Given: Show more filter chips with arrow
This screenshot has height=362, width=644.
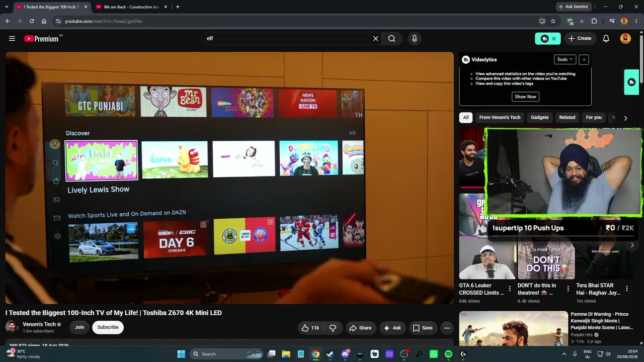Looking at the screenshot, I should (625, 118).
